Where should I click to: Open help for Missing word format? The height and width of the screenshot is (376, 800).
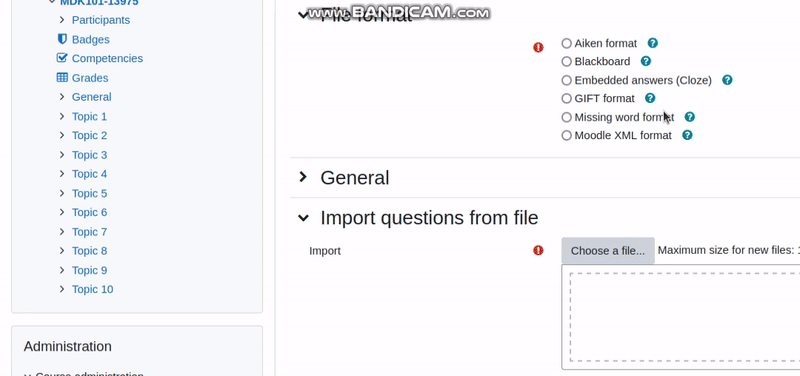(x=690, y=117)
